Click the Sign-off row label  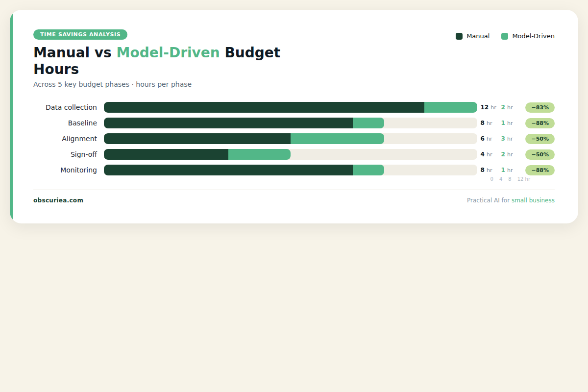pyautogui.click(x=84, y=154)
